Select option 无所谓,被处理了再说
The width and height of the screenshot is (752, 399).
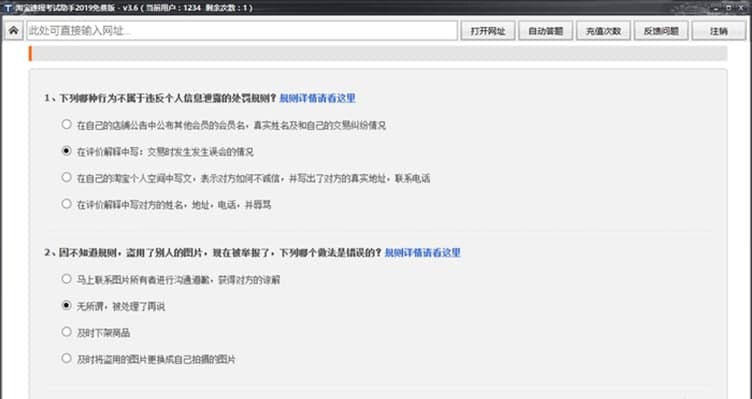[67, 305]
